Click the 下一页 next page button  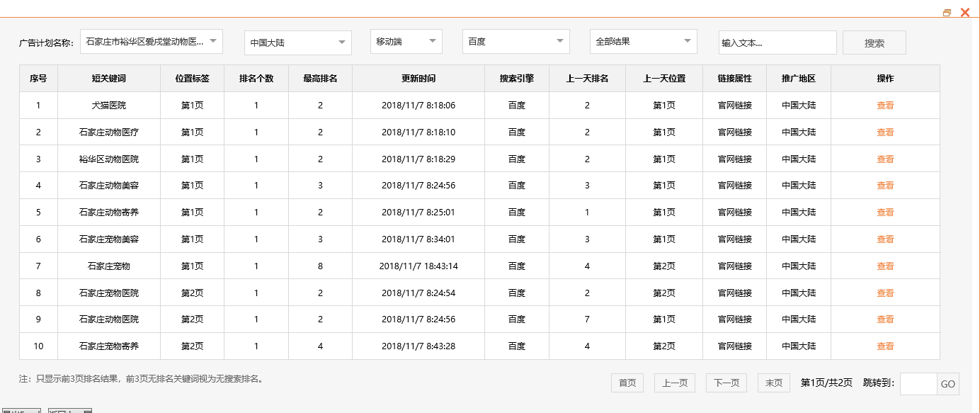[725, 382]
